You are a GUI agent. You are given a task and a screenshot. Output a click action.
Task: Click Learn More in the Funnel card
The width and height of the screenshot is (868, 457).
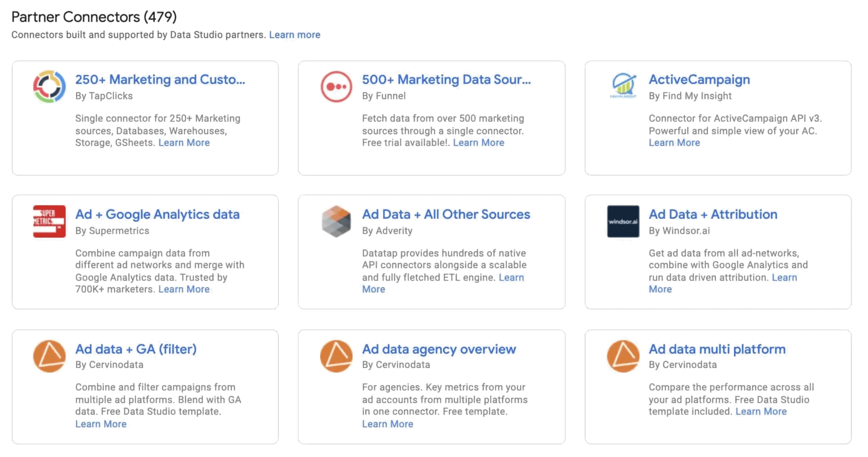tap(478, 143)
